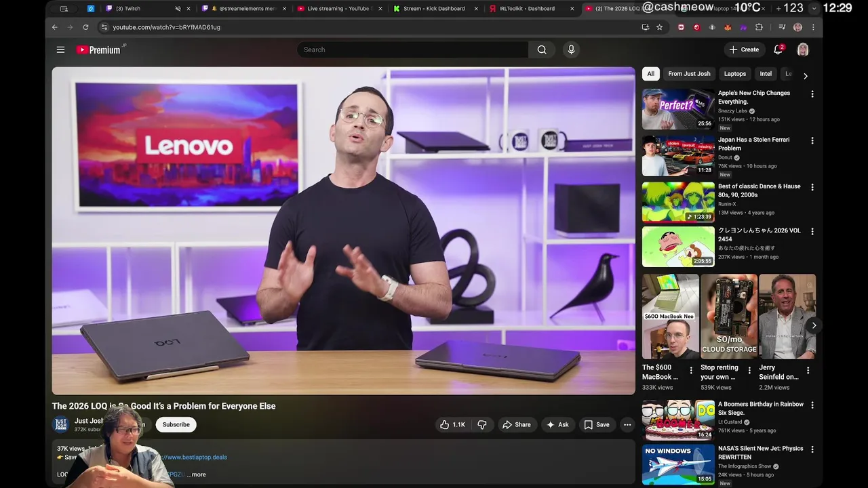Click the Lt Custard channel name

[x=730, y=422]
